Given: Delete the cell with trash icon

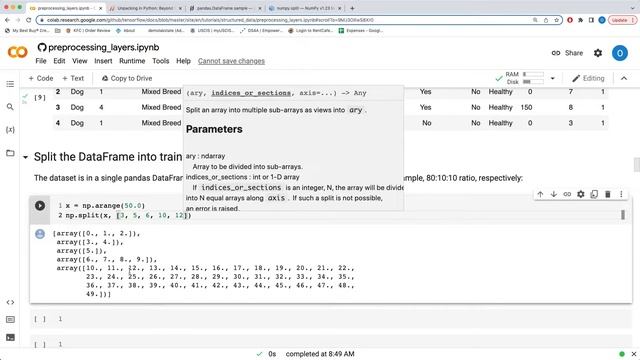Looking at the screenshot, I should coord(607,194).
